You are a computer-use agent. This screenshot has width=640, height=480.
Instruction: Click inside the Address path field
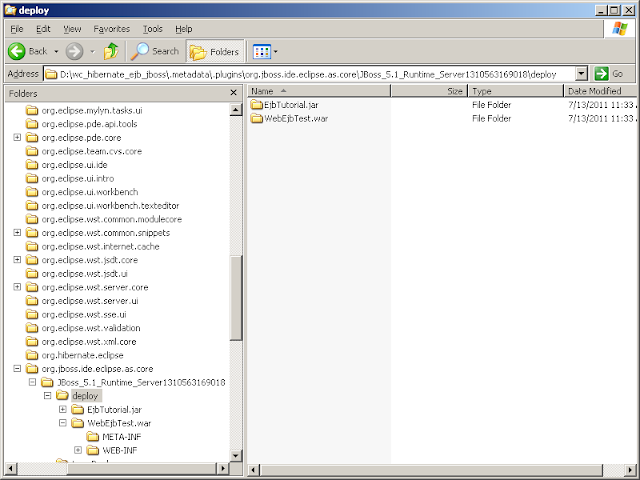tap(310, 74)
